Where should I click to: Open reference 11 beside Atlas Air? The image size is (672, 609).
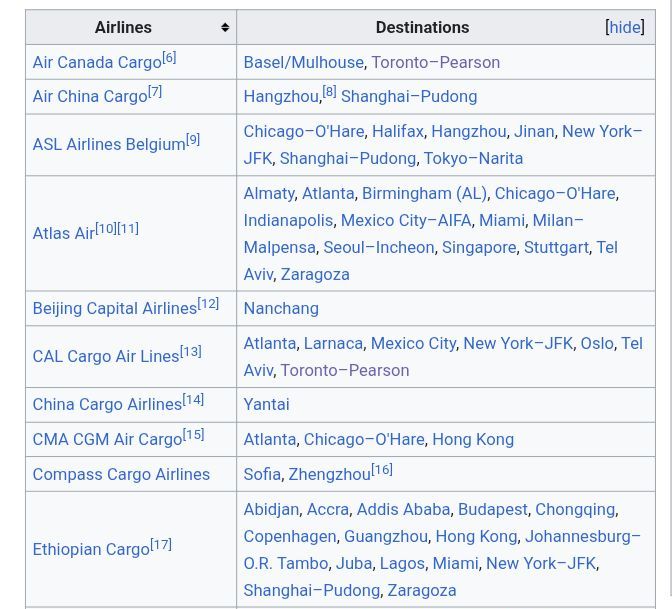point(128,229)
